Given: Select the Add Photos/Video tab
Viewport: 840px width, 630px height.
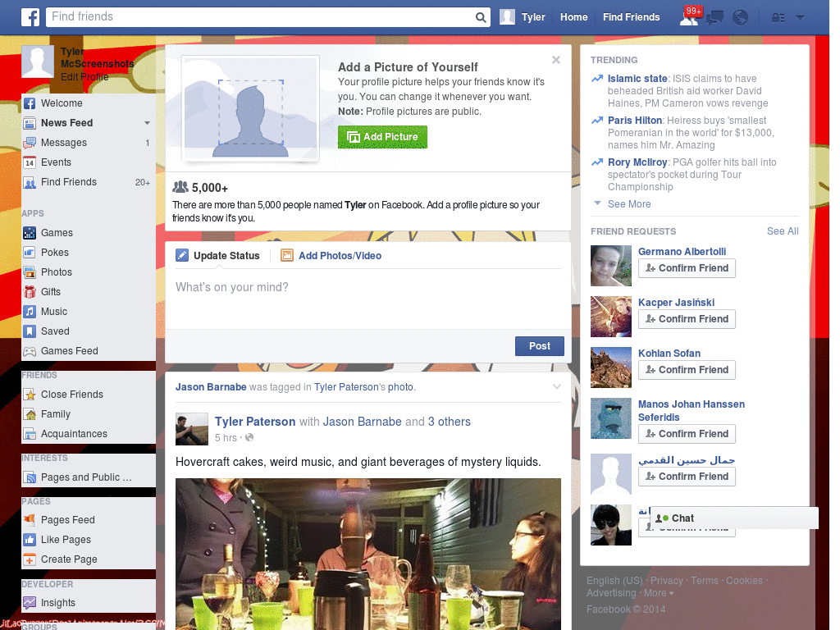Looking at the screenshot, I should coord(331,256).
